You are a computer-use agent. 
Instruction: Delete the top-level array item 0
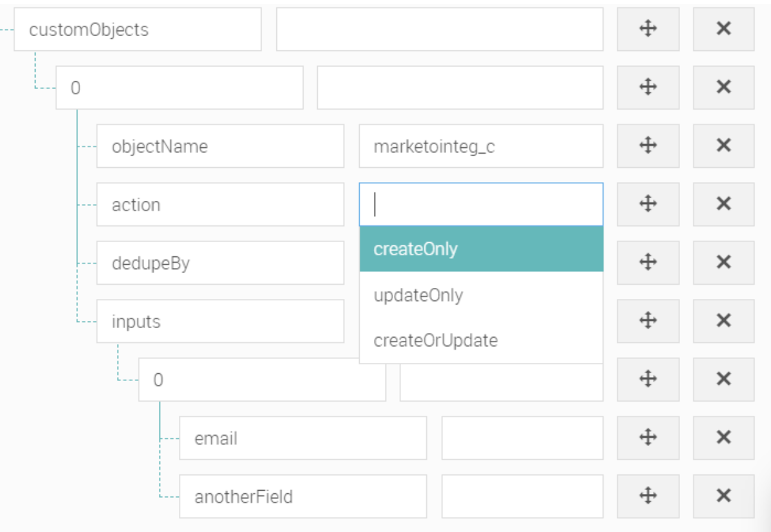coord(723,88)
